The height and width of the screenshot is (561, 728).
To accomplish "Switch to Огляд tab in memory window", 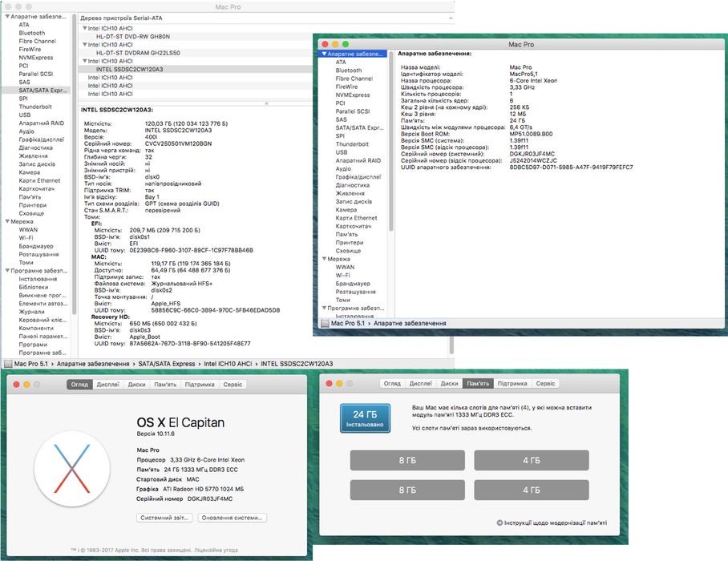I will pyautogui.click(x=392, y=384).
